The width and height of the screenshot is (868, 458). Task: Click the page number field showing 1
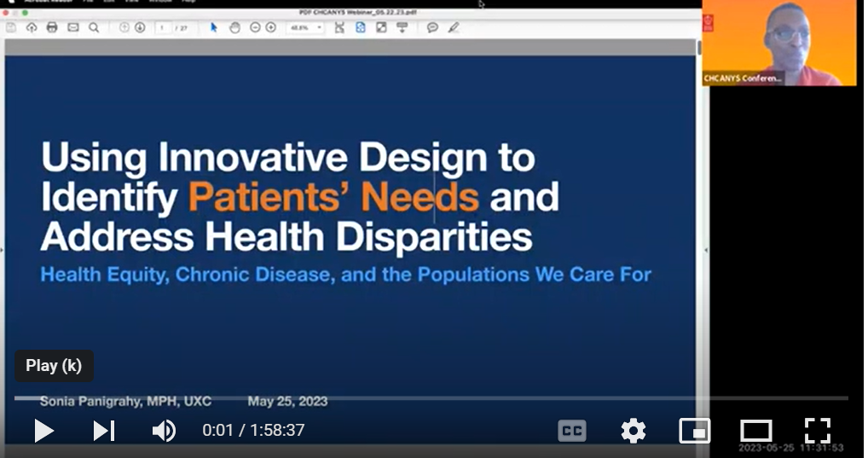click(163, 27)
